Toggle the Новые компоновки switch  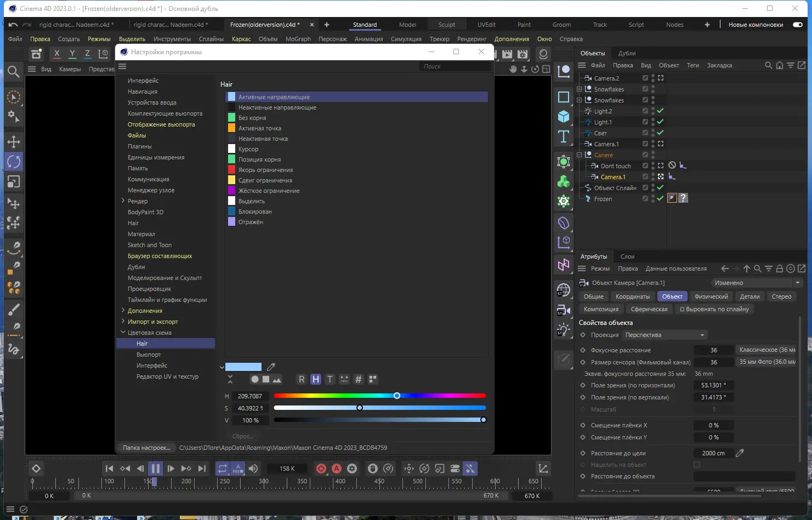[798, 25]
